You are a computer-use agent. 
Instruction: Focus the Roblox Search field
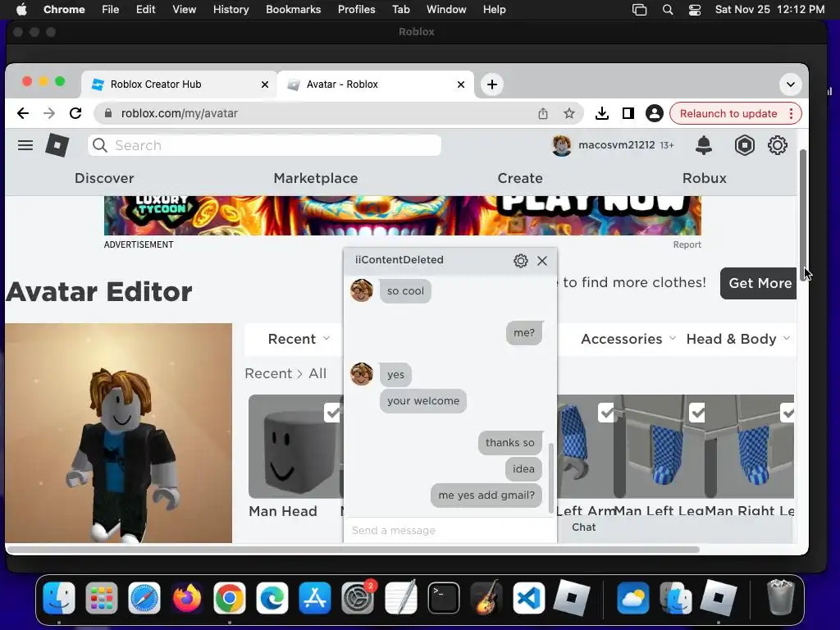pyautogui.click(x=265, y=145)
